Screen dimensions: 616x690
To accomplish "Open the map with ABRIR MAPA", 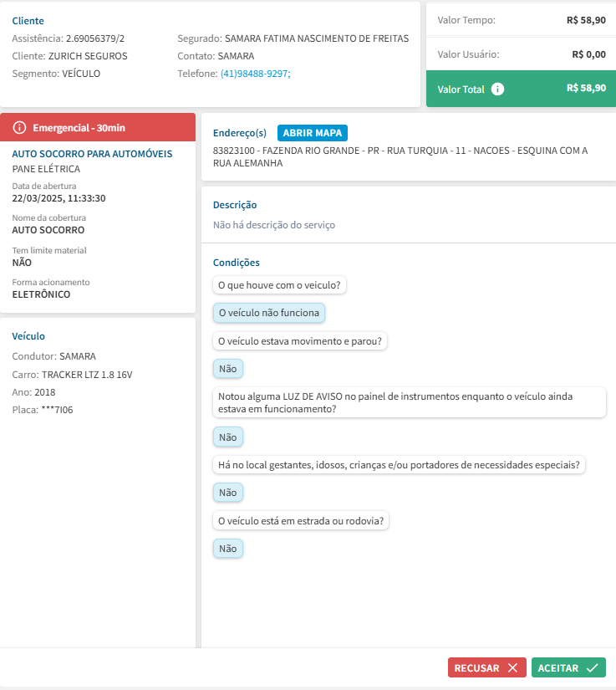I will tap(312, 133).
